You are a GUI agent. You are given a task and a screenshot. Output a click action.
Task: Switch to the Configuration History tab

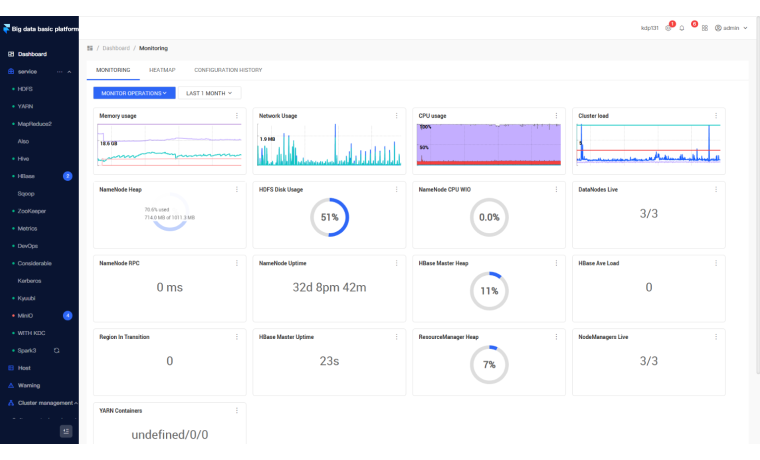click(x=228, y=70)
